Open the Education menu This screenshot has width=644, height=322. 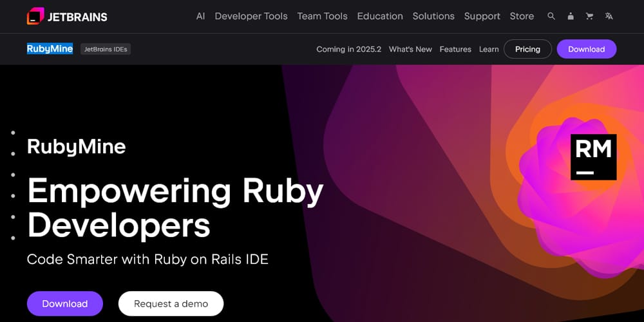[x=380, y=17]
